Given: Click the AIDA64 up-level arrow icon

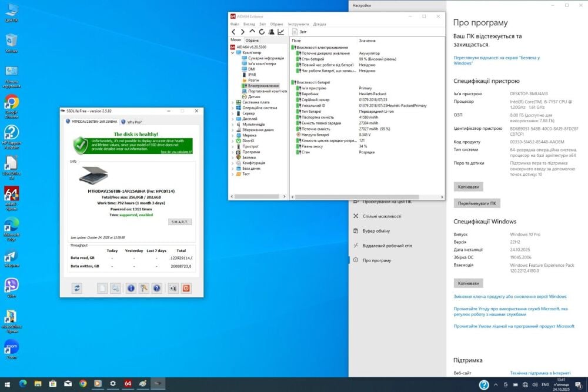Looking at the screenshot, I should (252, 32).
